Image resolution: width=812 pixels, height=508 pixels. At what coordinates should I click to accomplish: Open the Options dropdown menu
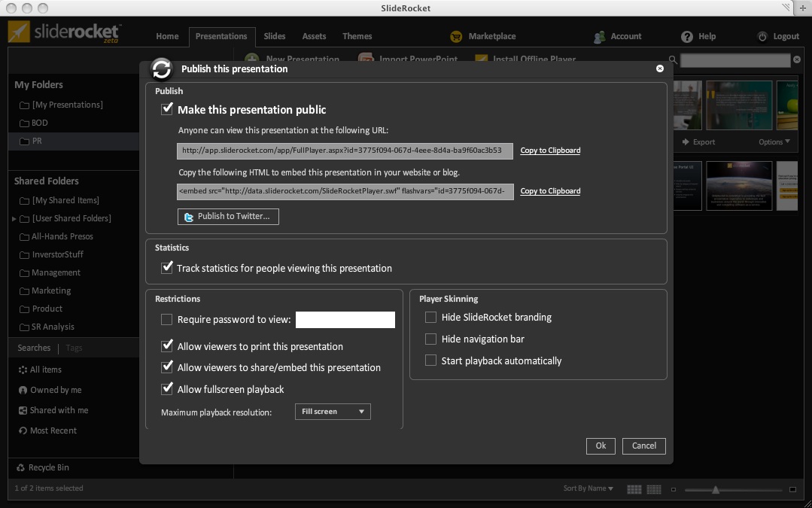774,142
